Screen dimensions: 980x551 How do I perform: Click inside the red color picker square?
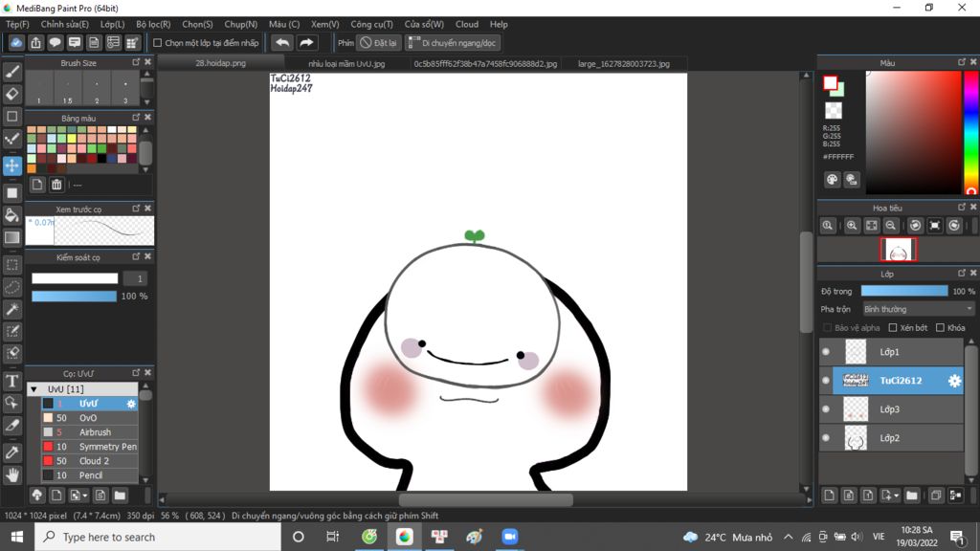913,132
